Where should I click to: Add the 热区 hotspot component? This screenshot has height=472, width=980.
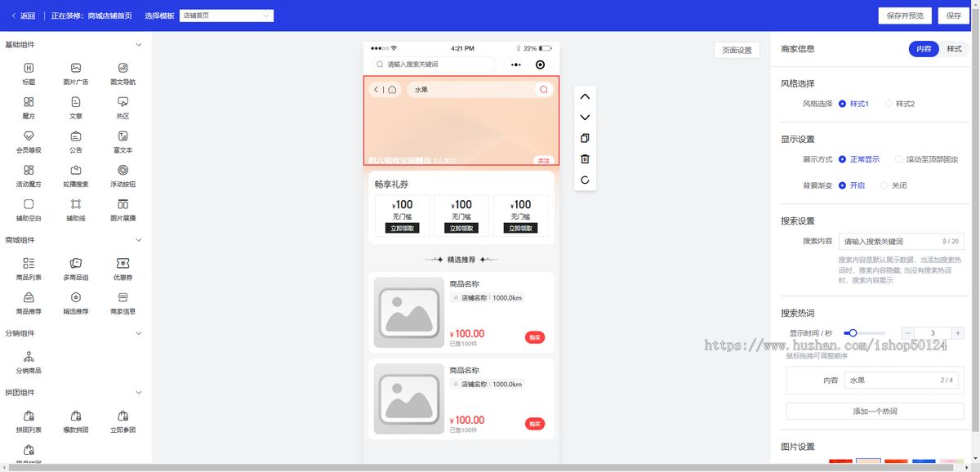click(122, 109)
